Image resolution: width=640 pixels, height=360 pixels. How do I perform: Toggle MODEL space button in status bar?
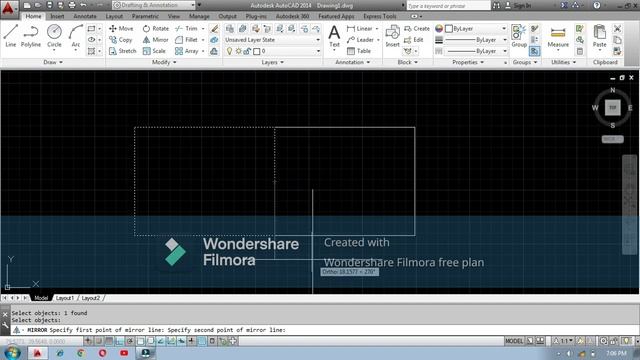coord(514,341)
